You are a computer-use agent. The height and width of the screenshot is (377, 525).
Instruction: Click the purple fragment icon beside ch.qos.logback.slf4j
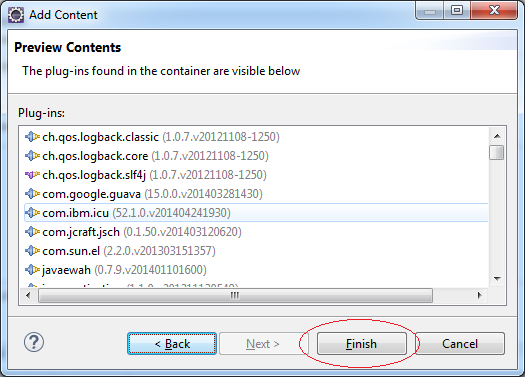(32, 175)
